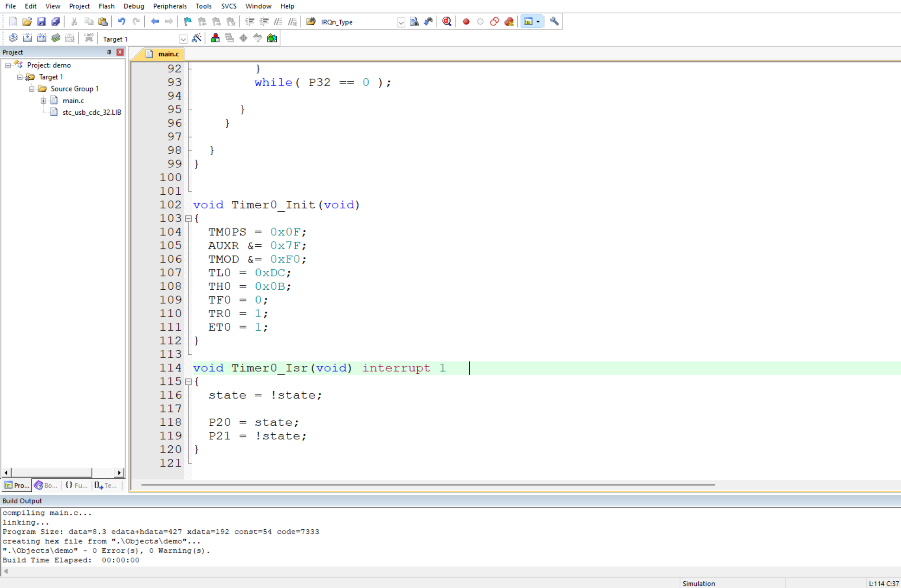The height and width of the screenshot is (588, 901).
Task: Switch to the Project panel tab
Action: [17, 486]
